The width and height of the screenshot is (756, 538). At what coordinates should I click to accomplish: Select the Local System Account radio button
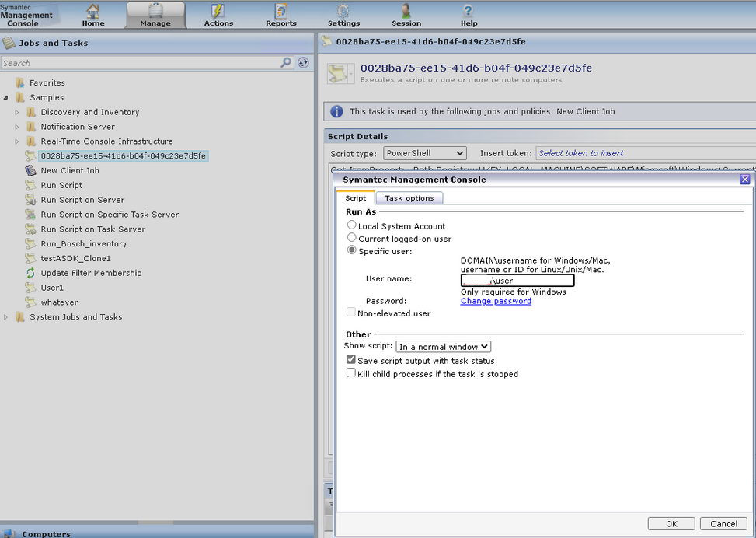coord(352,225)
